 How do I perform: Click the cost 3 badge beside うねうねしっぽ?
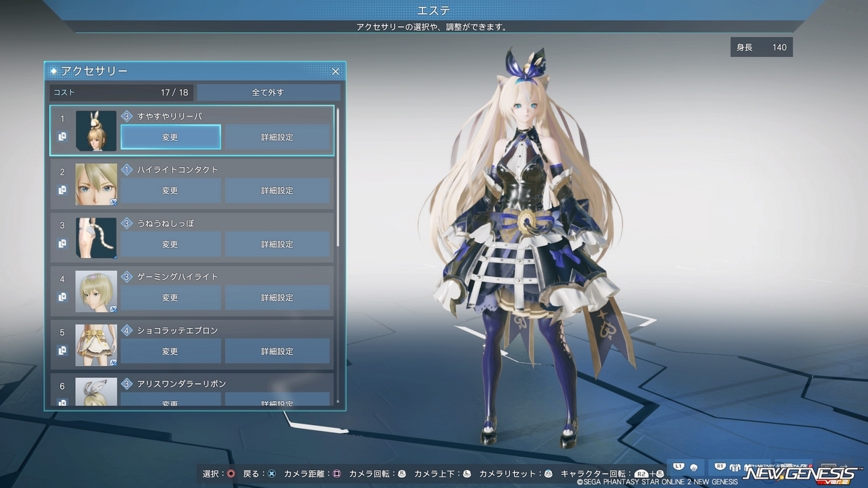127,223
